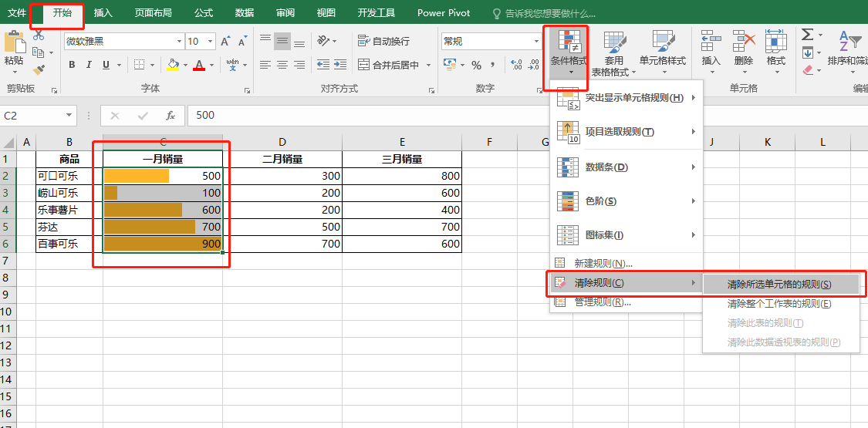Click the wén phonetic guide icon
The image size is (868, 428).
coord(232,65)
